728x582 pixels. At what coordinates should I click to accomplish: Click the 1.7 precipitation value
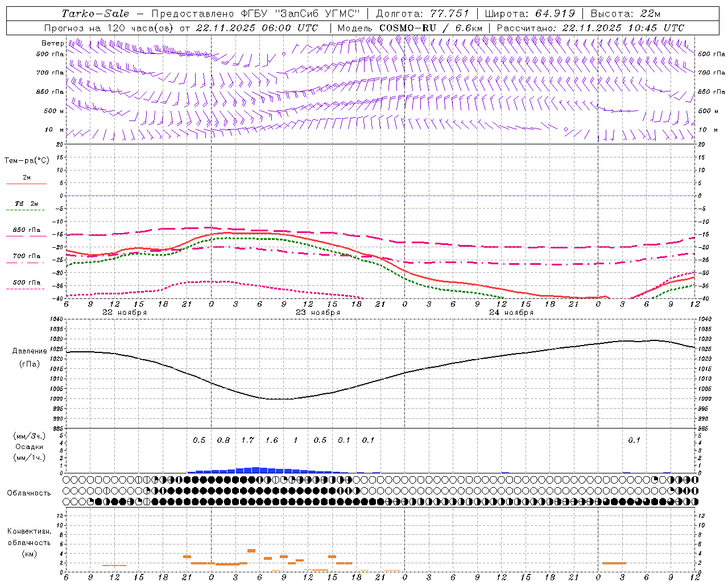[247, 440]
